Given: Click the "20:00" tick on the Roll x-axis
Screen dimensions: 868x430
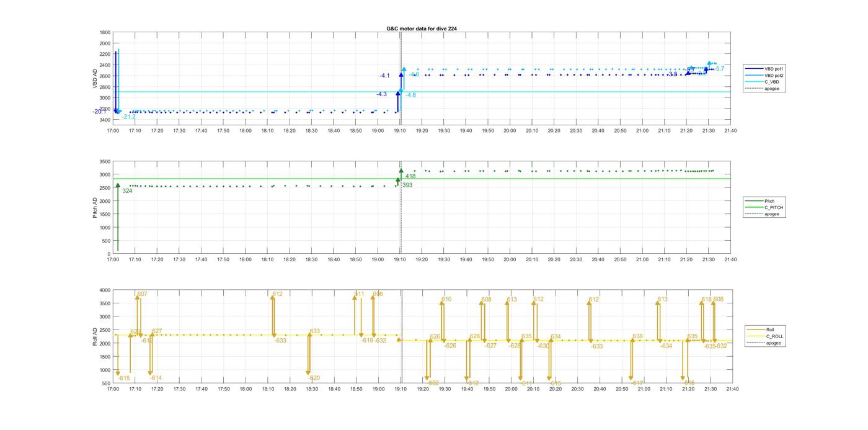Looking at the screenshot, I should 510,389.
